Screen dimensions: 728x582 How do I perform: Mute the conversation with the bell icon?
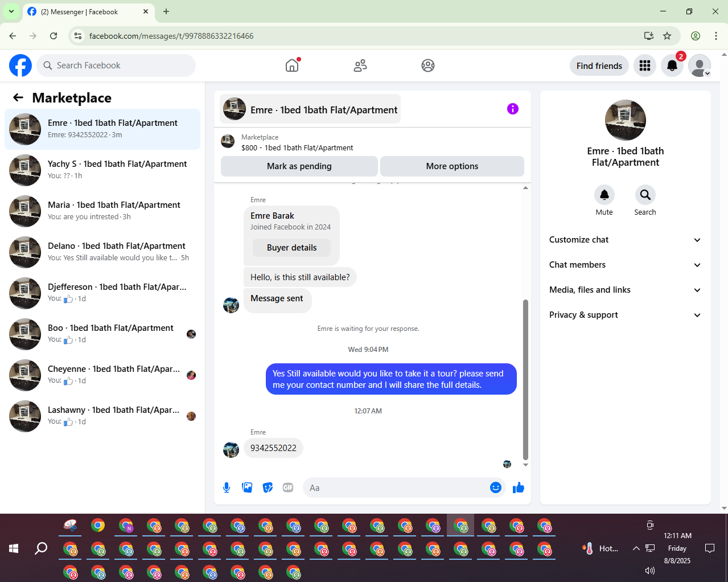coord(604,195)
